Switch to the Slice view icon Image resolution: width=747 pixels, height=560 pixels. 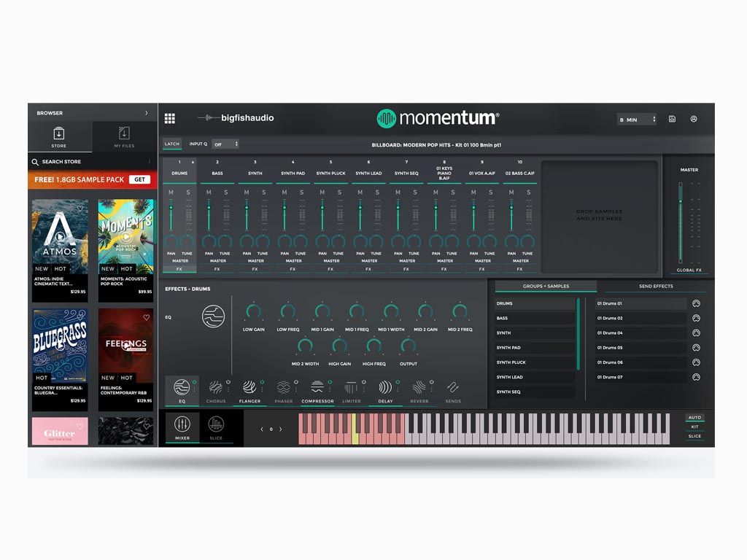coord(217,425)
